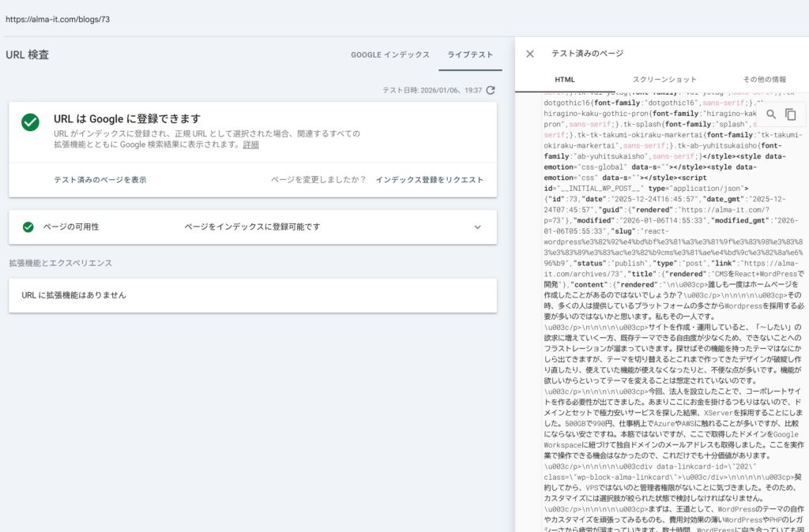Viewport: 809px width, 532px height.
Task: Open the HTML tab in the tested page panel
Action: coord(565,80)
